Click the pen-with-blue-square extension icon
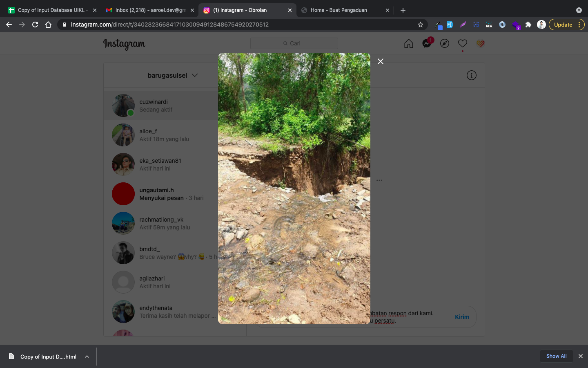Screen dimensions: 588x368 click(438, 25)
